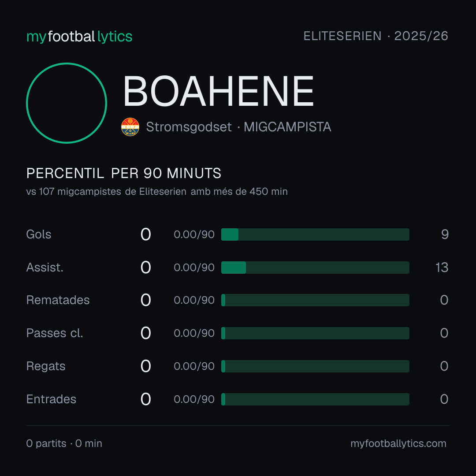The height and width of the screenshot is (476, 476).
Task: Click the BOAHENE player name heading
Action: pyautogui.click(x=218, y=91)
